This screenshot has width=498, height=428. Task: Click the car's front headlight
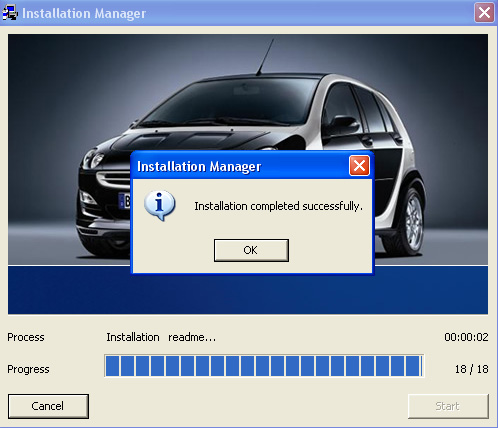(x=93, y=159)
